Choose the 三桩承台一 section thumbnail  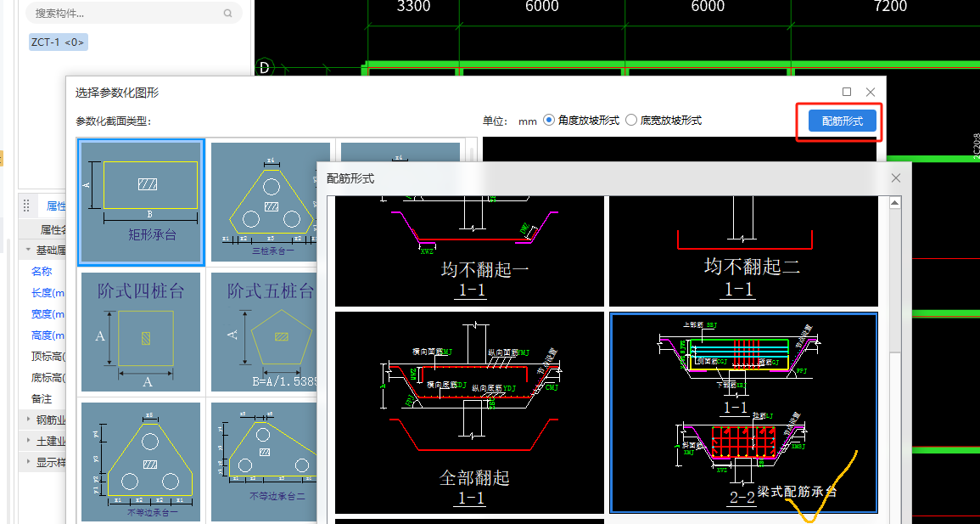click(x=271, y=202)
